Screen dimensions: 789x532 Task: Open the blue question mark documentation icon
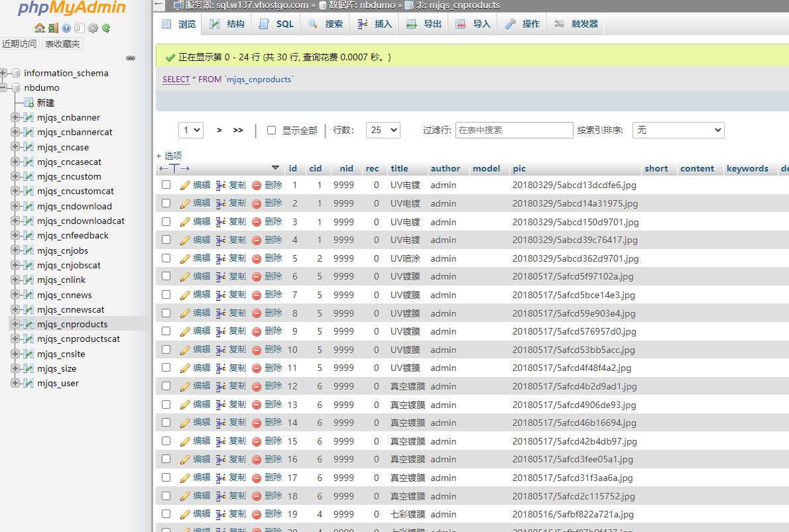coord(66,28)
